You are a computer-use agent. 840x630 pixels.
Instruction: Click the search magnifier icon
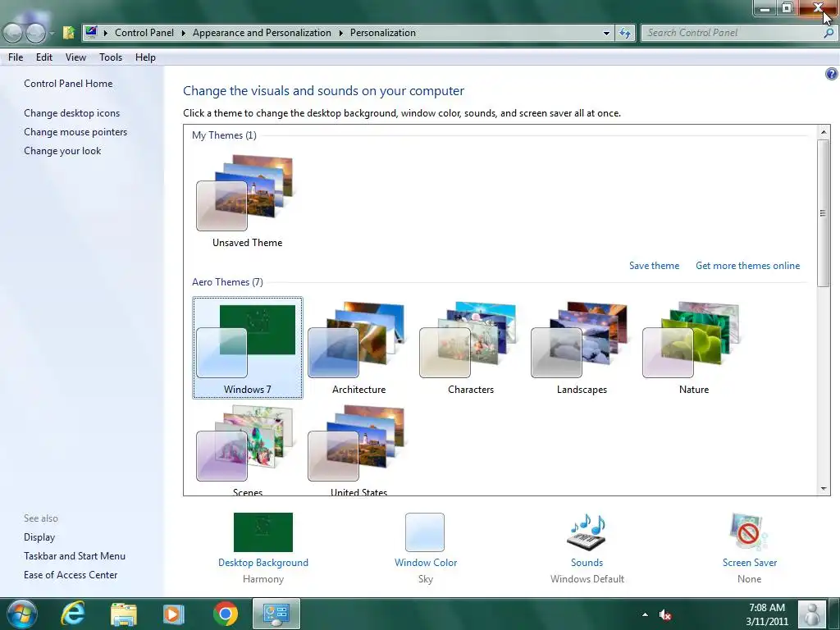[x=829, y=33]
